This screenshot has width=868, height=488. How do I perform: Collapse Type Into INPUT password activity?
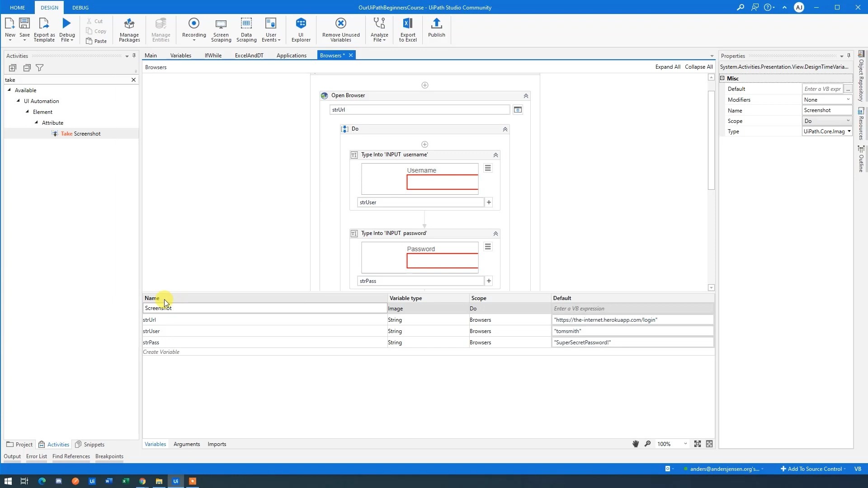coord(495,234)
